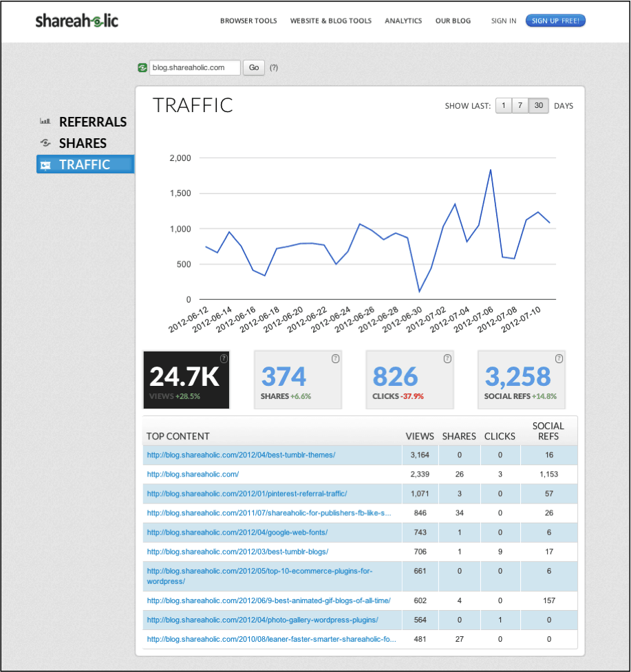Click the CLICKS column header
The image size is (631, 672).
pyautogui.click(x=500, y=436)
